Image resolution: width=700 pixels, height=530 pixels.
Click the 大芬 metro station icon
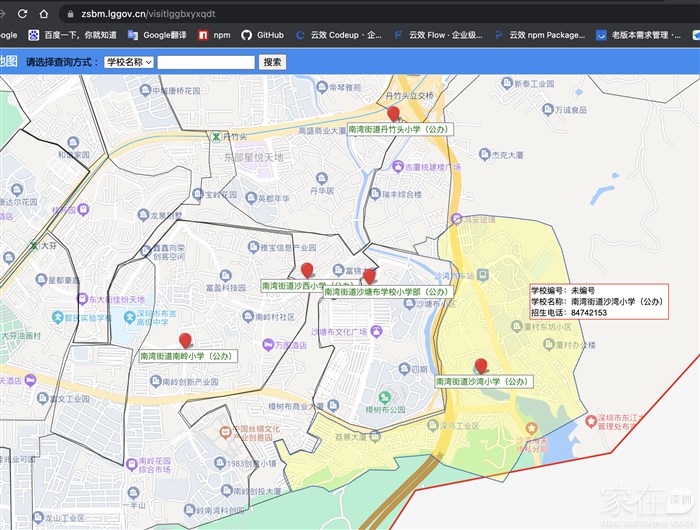35,244
